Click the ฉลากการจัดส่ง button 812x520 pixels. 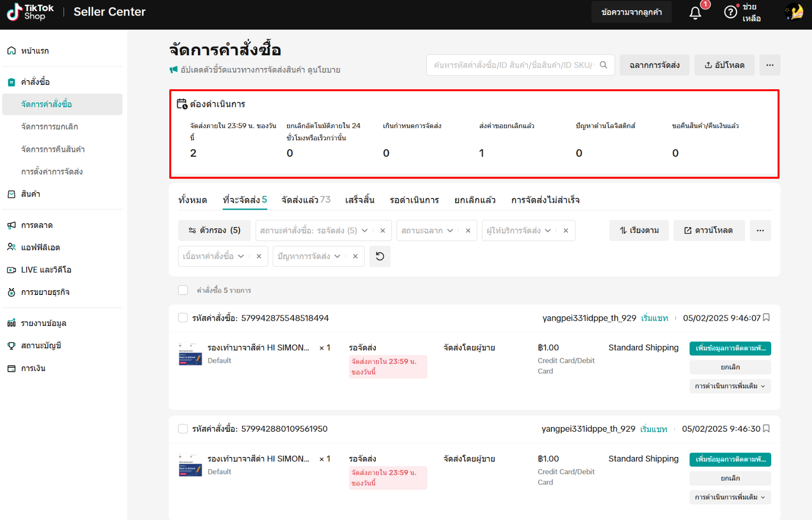click(654, 65)
